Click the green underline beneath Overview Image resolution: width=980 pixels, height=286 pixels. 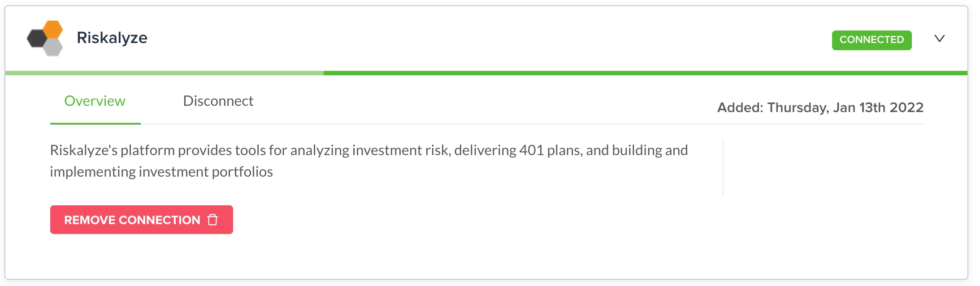pyautogui.click(x=95, y=123)
